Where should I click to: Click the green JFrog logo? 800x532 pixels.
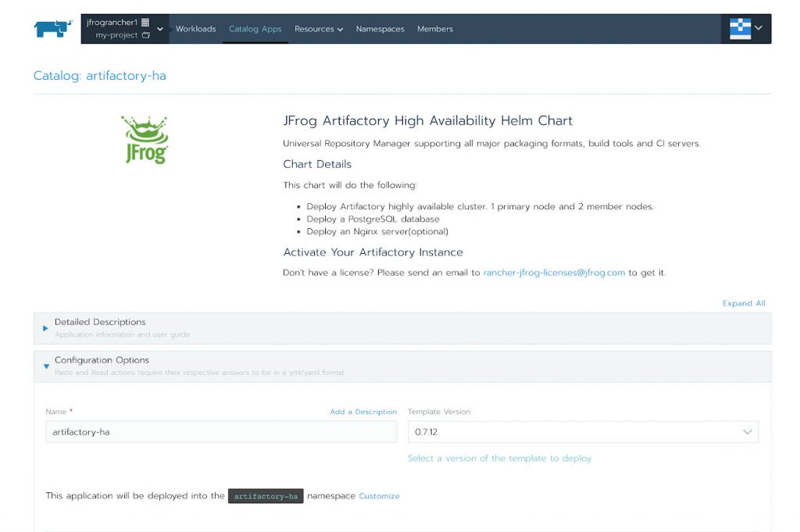[x=145, y=140]
